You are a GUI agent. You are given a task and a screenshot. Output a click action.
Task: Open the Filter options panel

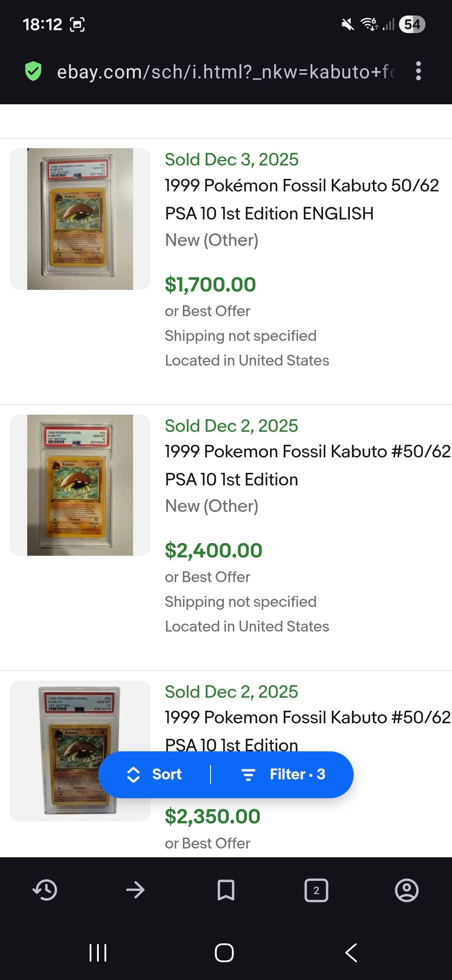click(x=284, y=774)
